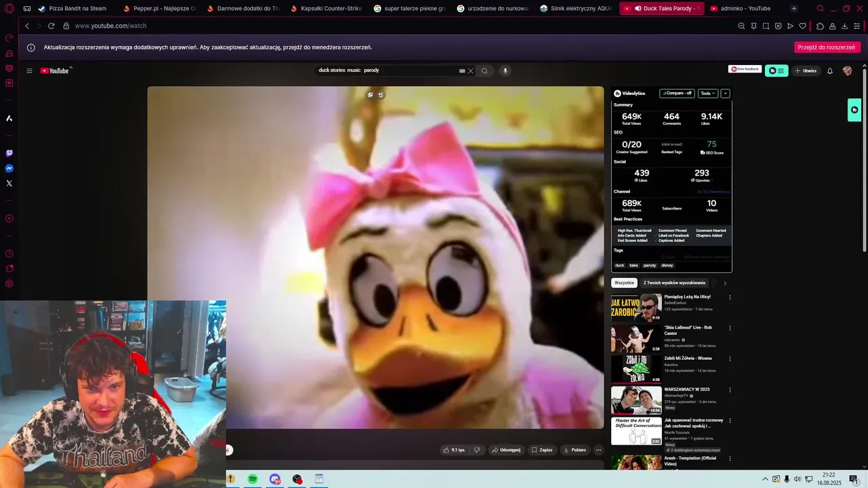Open the YouTube account avatar menu
The width and height of the screenshot is (868, 488).
[847, 70]
